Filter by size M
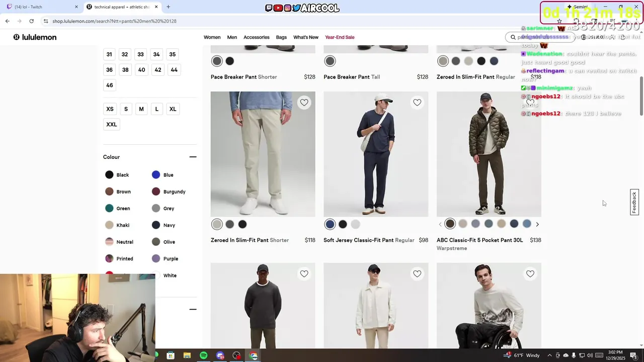Image resolution: width=644 pixels, height=362 pixels. (x=141, y=109)
